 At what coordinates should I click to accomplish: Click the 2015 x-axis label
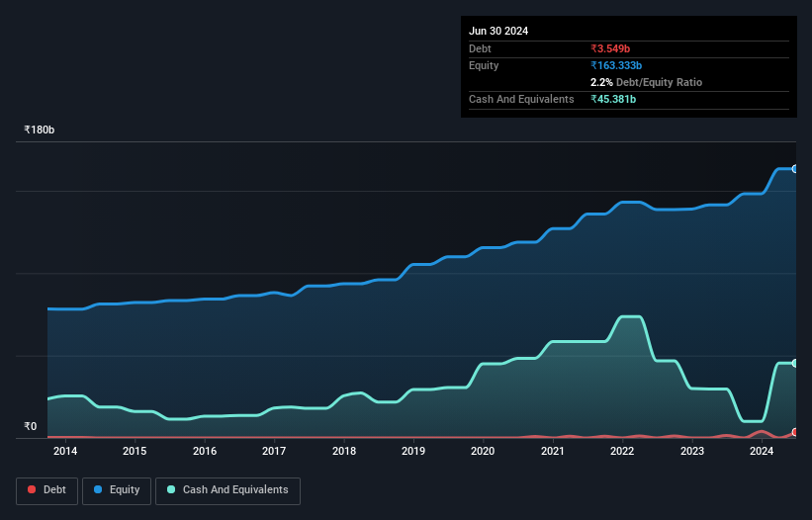135,451
